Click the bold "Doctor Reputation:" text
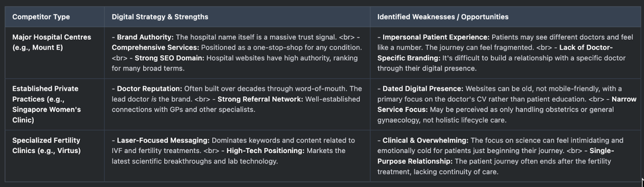Image resolution: width=644 pixels, height=187 pixels. (149, 89)
